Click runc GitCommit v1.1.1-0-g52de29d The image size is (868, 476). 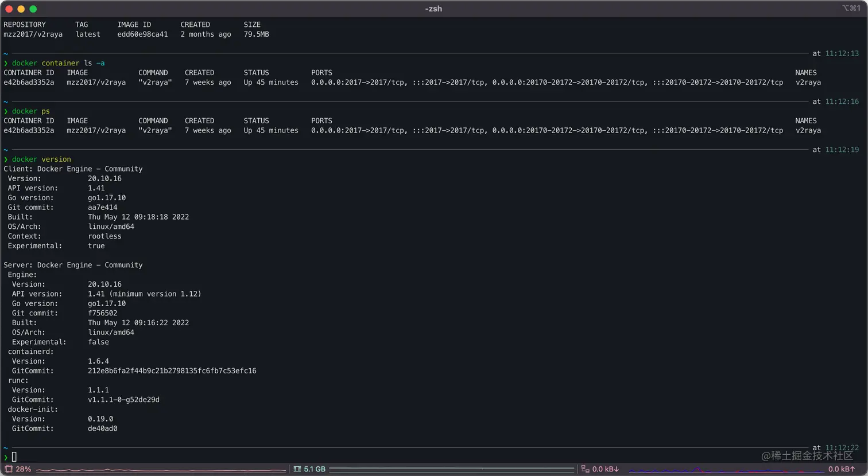123,400
